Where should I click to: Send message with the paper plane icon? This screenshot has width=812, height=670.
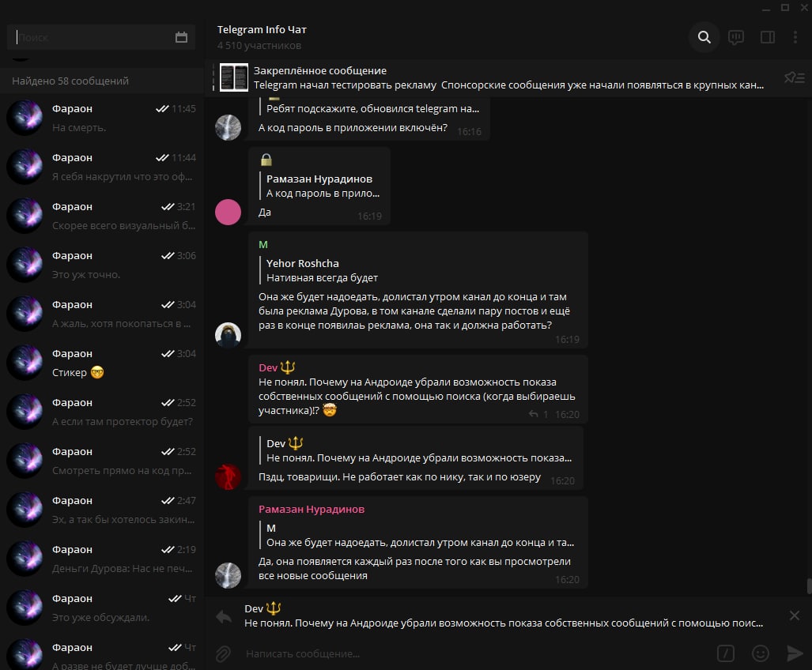coord(795,653)
